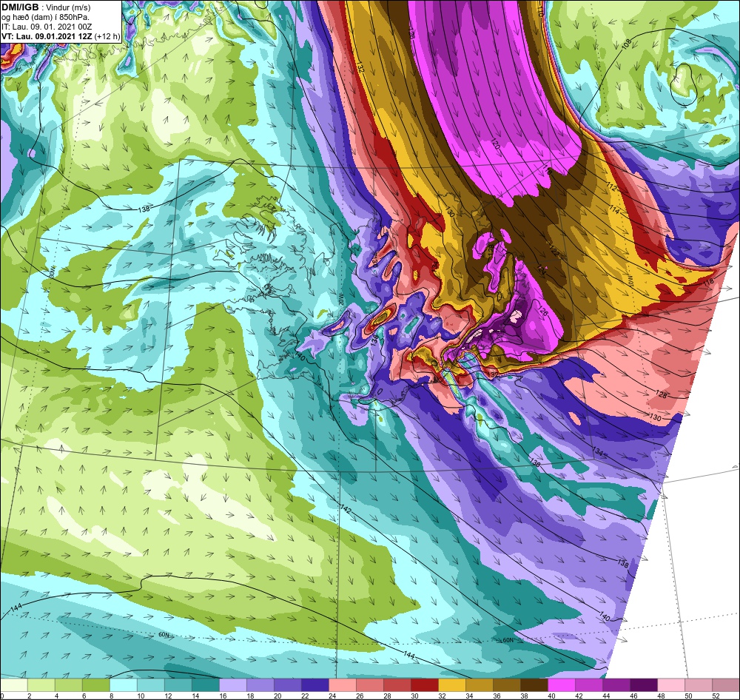Screen dimensions: 740x700
Task: Click the 'IT: Lau. 09. 01. 2021 00Z' line
Action: (x=47, y=27)
